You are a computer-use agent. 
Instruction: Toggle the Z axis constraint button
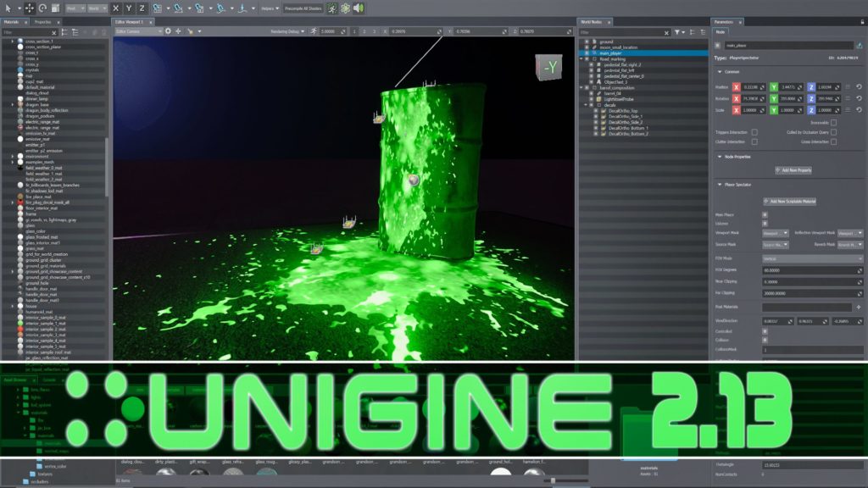point(142,8)
